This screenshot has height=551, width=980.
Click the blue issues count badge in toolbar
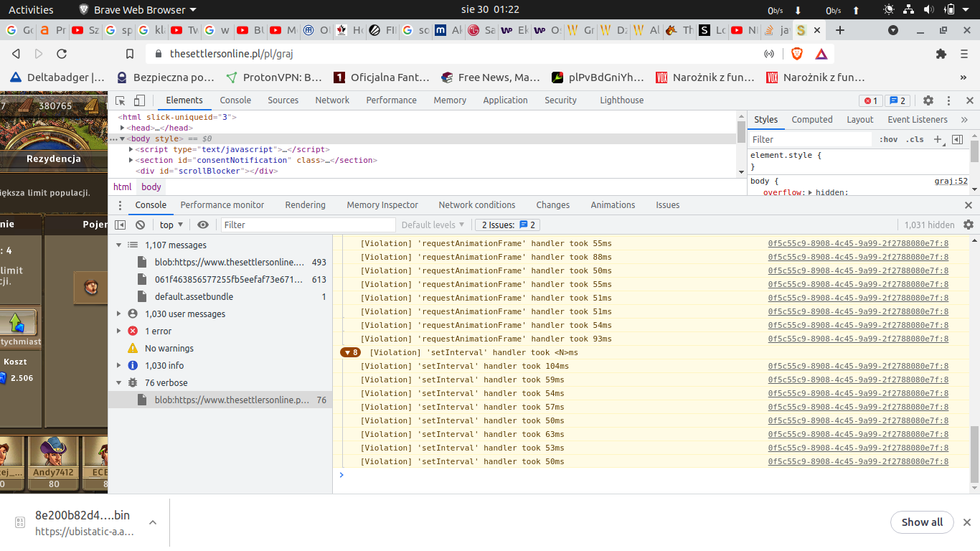point(897,100)
